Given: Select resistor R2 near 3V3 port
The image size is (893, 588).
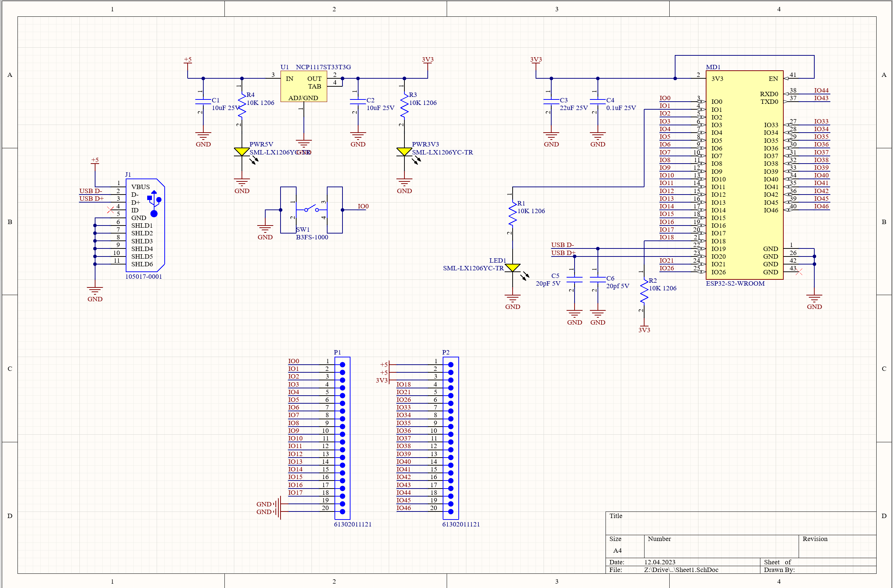Looking at the screenshot, I should tap(644, 291).
